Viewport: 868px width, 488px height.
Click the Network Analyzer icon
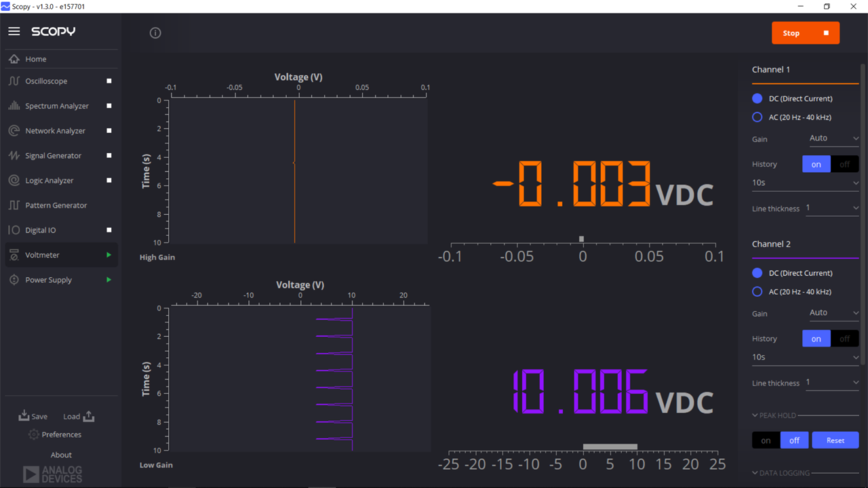click(14, 131)
